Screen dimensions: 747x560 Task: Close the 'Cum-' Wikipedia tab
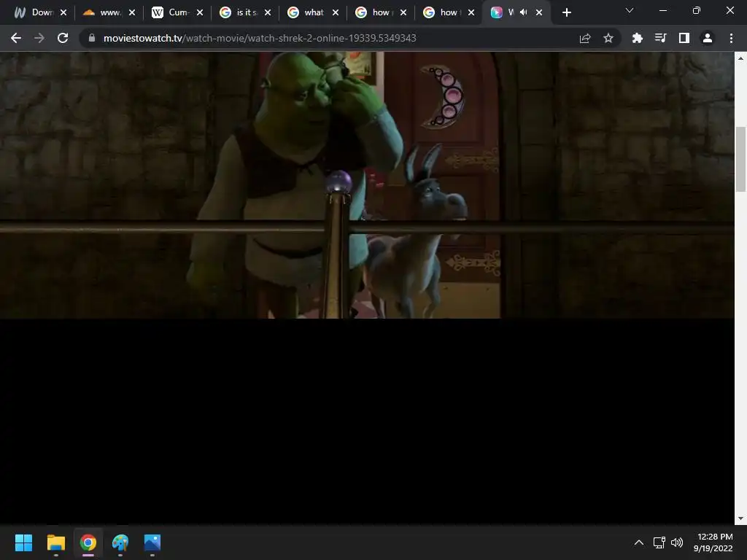pos(200,13)
